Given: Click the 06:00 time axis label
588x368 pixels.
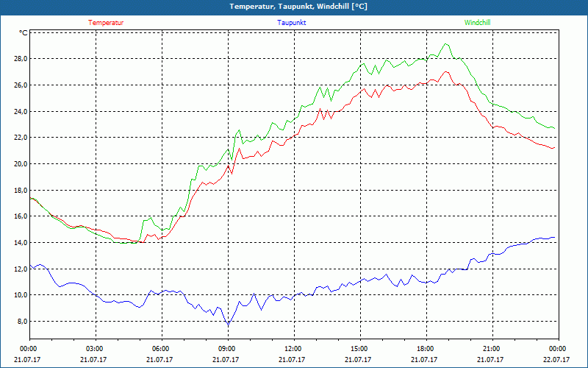Looking at the screenshot, I should 162,349.
